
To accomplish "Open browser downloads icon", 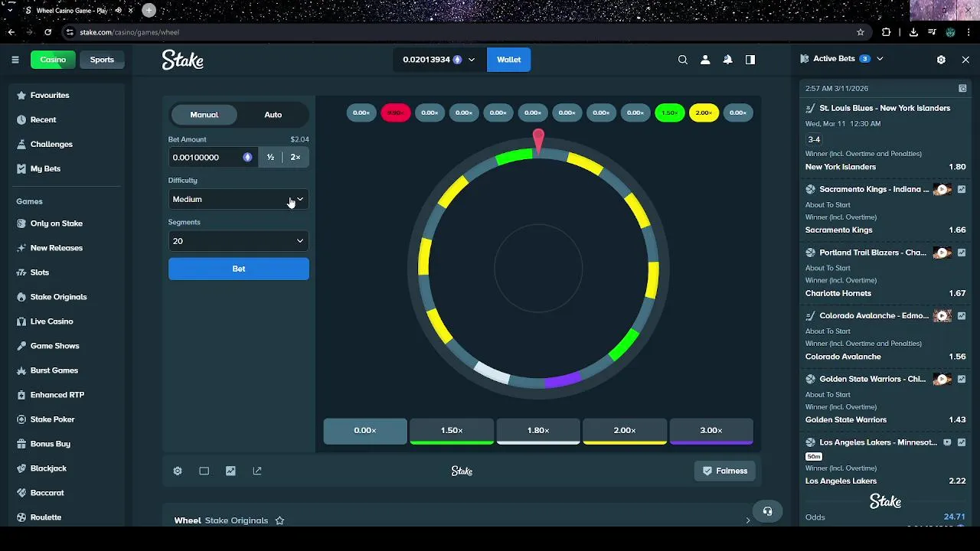I will tap(913, 32).
